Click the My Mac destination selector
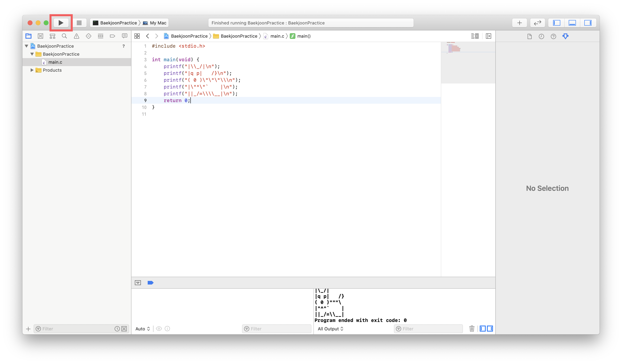The height and width of the screenshot is (364, 622). click(x=158, y=23)
